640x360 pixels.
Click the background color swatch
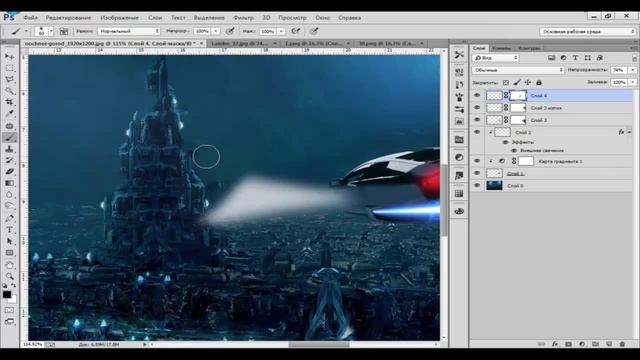point(13,300)
